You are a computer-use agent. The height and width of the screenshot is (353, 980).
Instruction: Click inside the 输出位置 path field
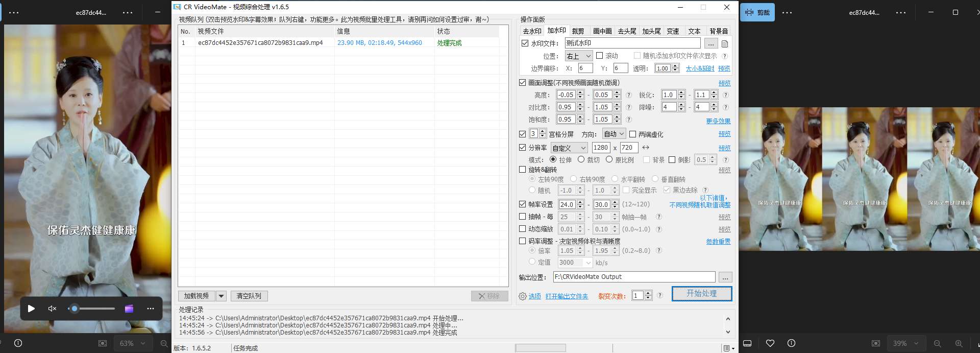634,277
